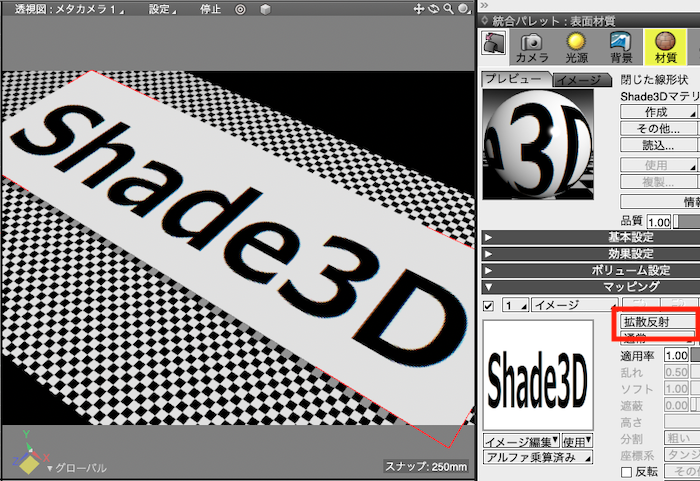Viewport: 700px width, 481px height.
Task: Open the グローバル coordinate mode menu
Action: pos(77,468)
